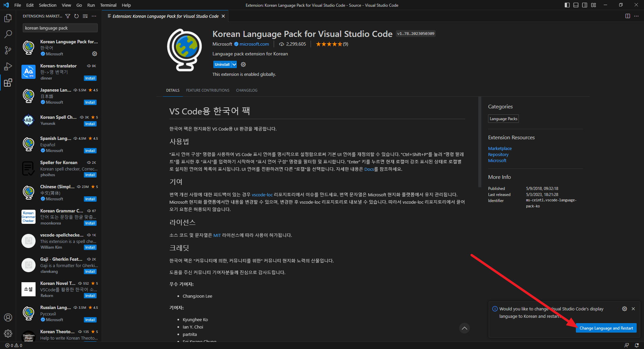Viewport: 644px width, 349px height.
Task: Open the star rating reviews
Action: pyautogui.click(x=332, y=44)
